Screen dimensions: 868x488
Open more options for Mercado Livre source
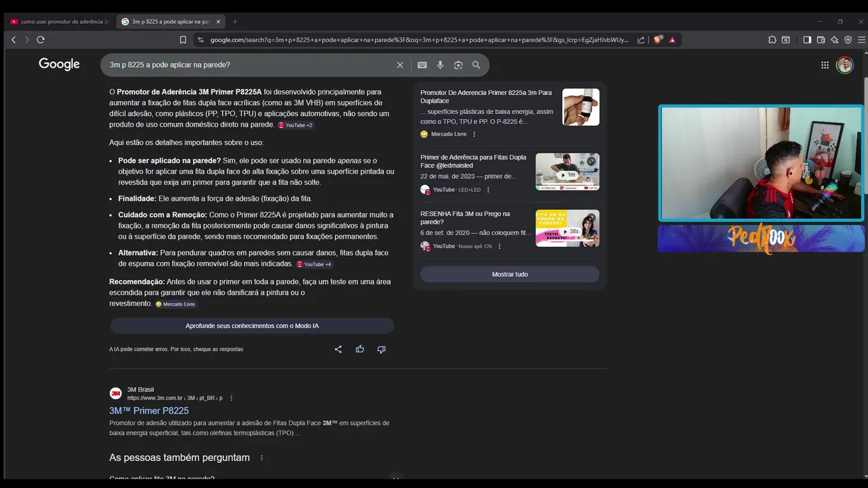[474, 134]
